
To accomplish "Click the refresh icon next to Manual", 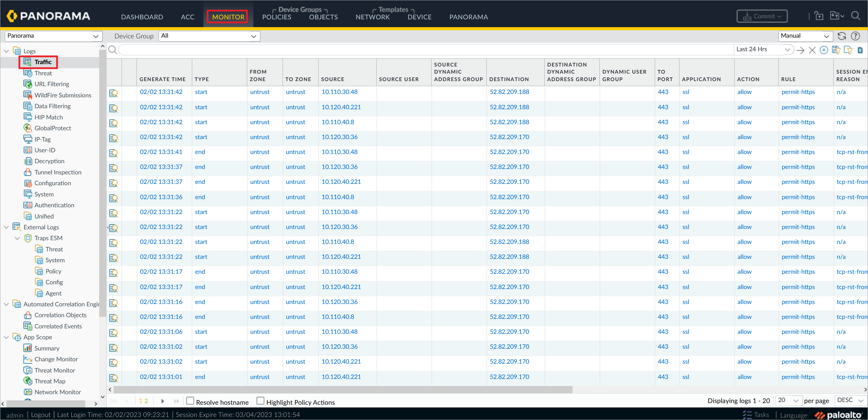I will (x=842, y=36).
